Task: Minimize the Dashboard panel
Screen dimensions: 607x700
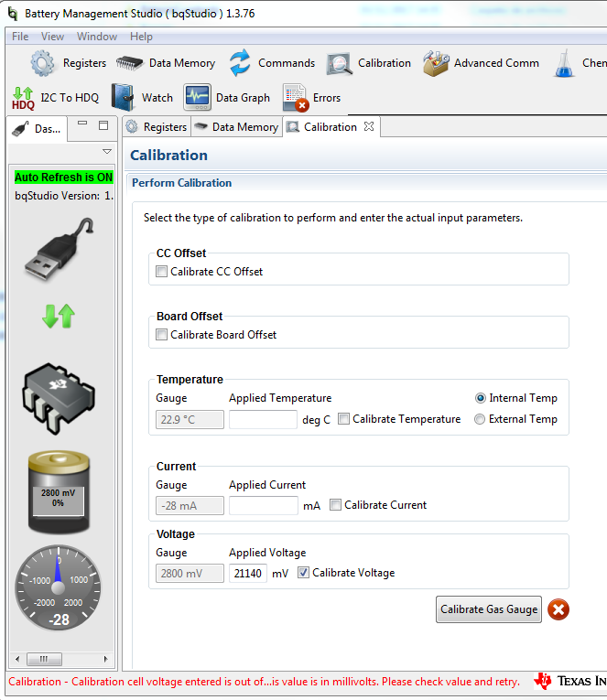Action: (82, 124)
